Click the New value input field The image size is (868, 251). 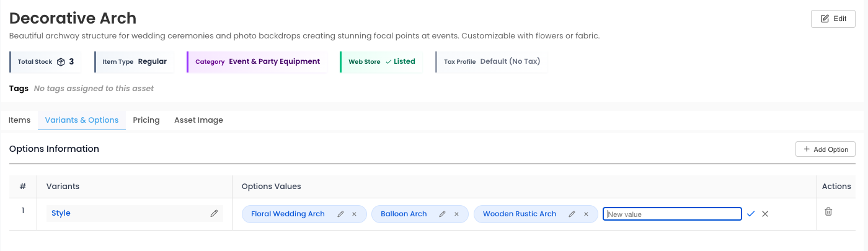coord(672,214)
